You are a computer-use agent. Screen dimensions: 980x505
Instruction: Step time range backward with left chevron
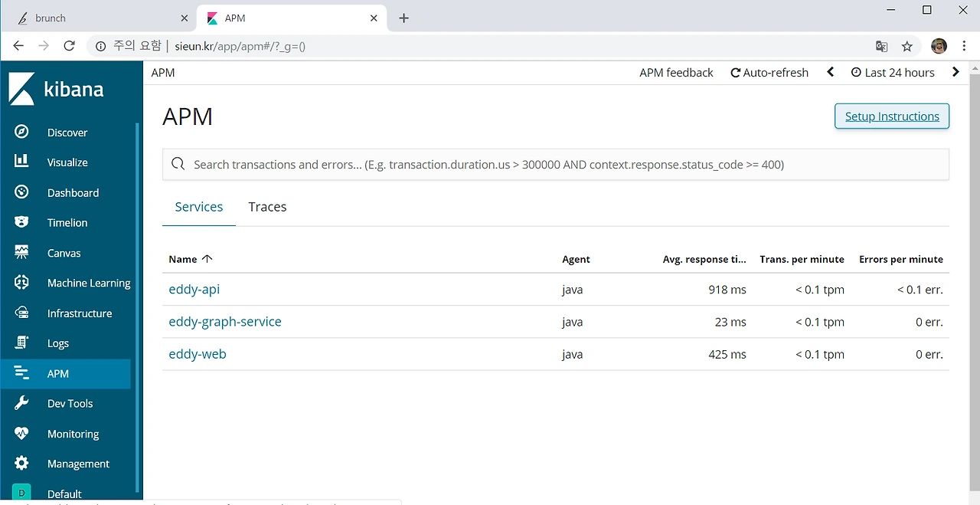coord(831,73)
